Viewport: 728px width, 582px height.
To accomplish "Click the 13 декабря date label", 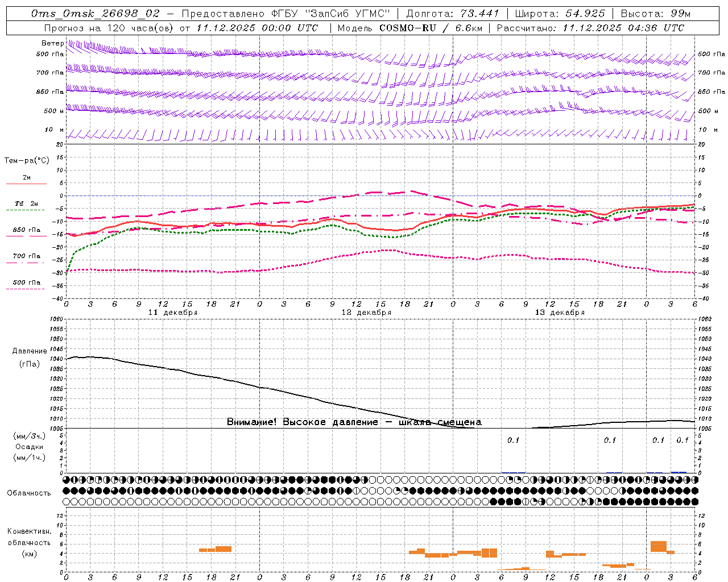I will 560,313.
